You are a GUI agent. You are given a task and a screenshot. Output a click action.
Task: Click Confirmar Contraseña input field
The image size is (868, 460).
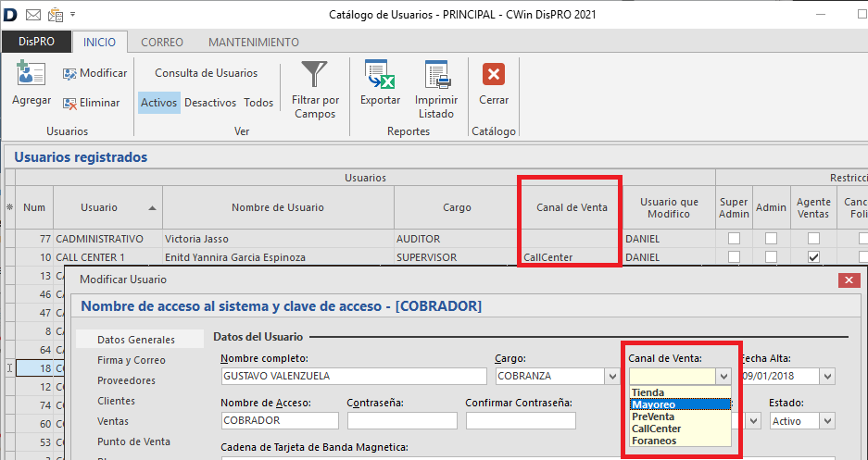521,421
